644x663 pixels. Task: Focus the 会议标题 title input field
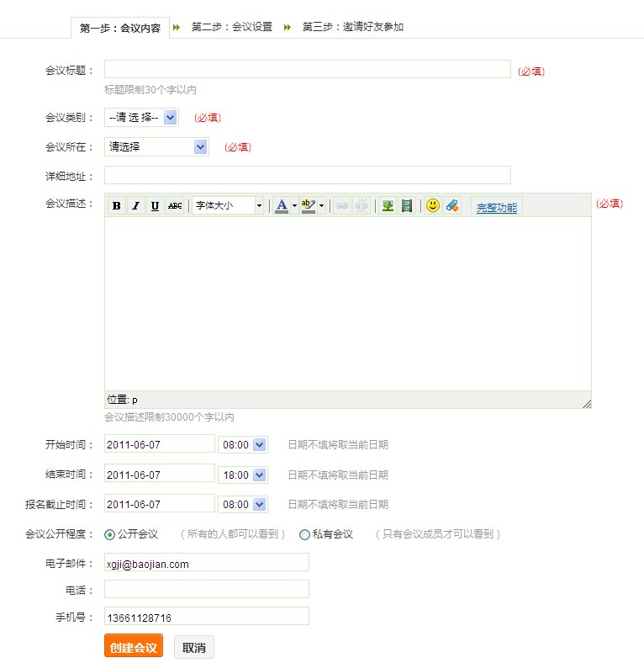308,69
